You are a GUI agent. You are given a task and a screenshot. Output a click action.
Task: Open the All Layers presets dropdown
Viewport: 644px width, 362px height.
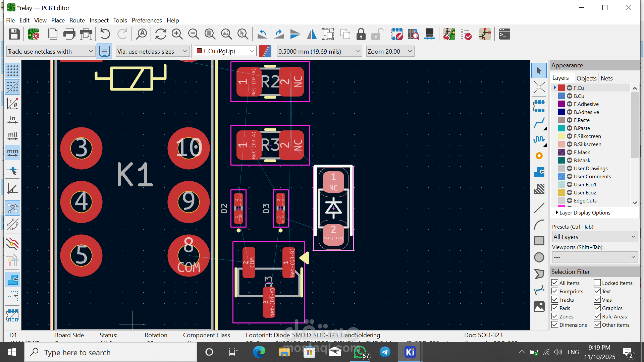point(594,237)
